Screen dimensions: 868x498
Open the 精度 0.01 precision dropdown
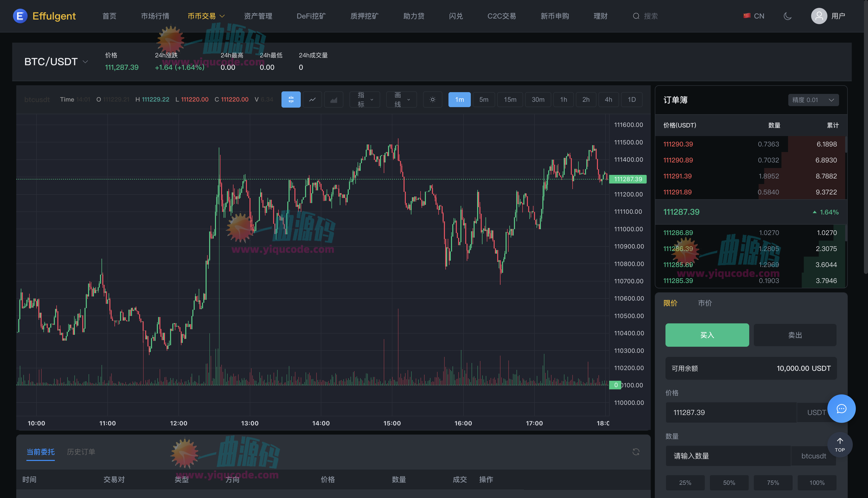[813, 100]
